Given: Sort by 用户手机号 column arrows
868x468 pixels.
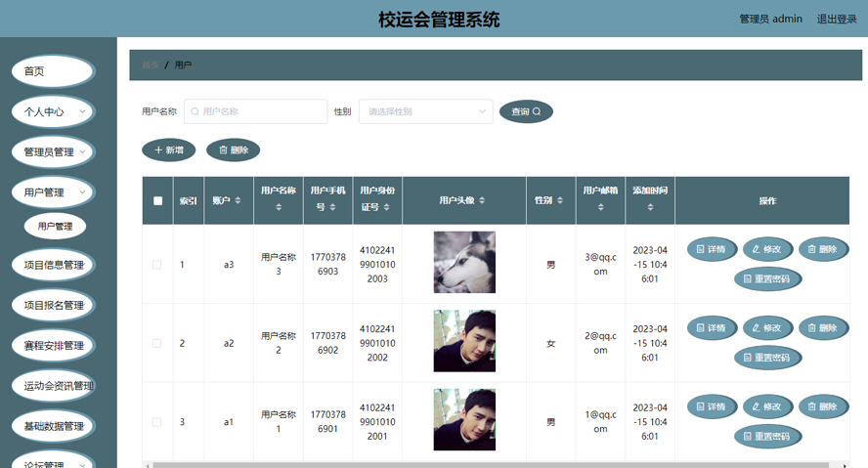Looking at the screenshot, I should pyautogui.click(x=332, y=207).
